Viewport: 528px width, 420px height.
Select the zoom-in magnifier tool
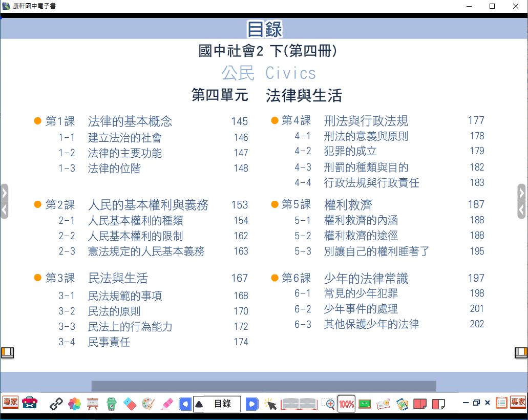coord(328,404)
